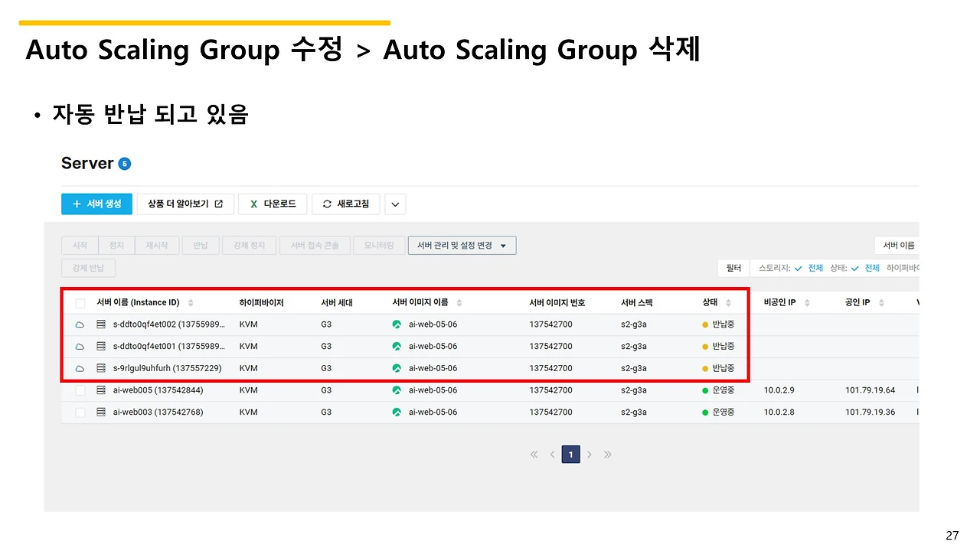This screenshot has width=980, height=551.
Task: Click the server icon next to s-ddto0qf4et002
Action: (x=101, y=324)
